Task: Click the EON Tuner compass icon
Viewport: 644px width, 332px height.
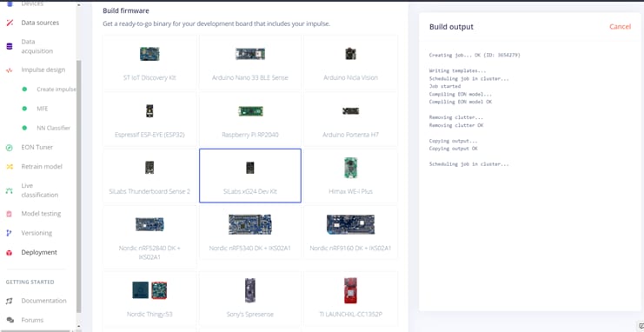Action: [10, 148]
